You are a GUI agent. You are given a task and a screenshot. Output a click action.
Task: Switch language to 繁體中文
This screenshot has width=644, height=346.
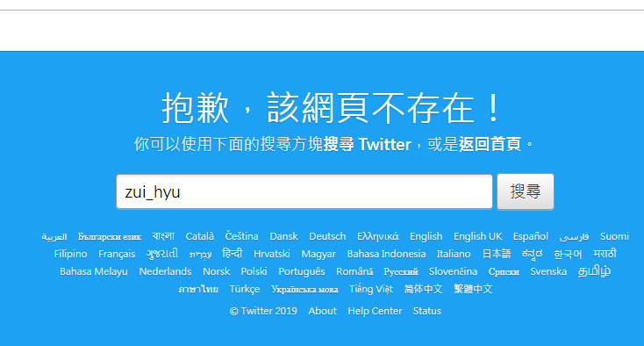(x=473, y=289)
